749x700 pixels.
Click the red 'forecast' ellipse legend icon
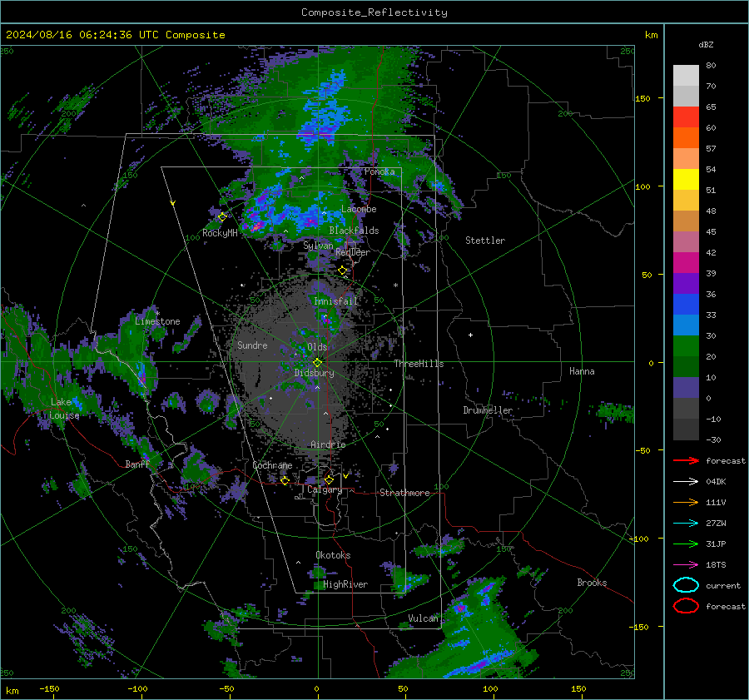(x=686, y=606)
